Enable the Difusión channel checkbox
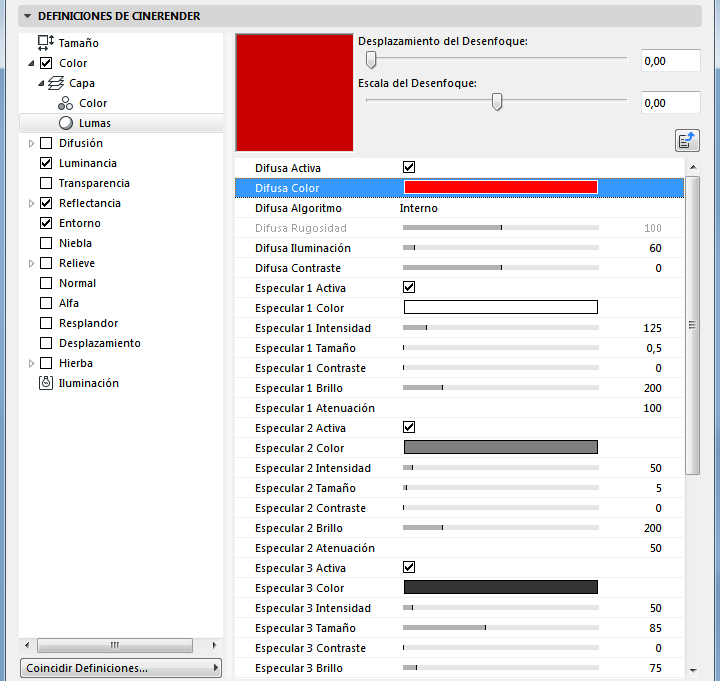The width and height of the screenshot is (720, 681). tap(46, 143)
